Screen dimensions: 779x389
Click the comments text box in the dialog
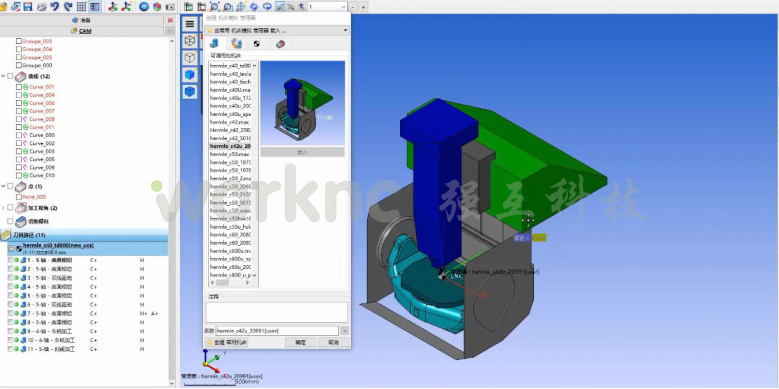277,312
